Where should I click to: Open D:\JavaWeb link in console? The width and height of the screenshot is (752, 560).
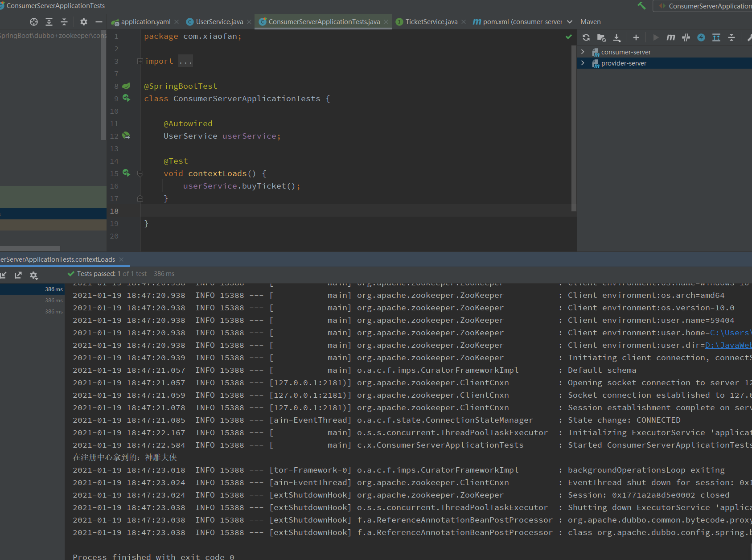click(728, 345)
